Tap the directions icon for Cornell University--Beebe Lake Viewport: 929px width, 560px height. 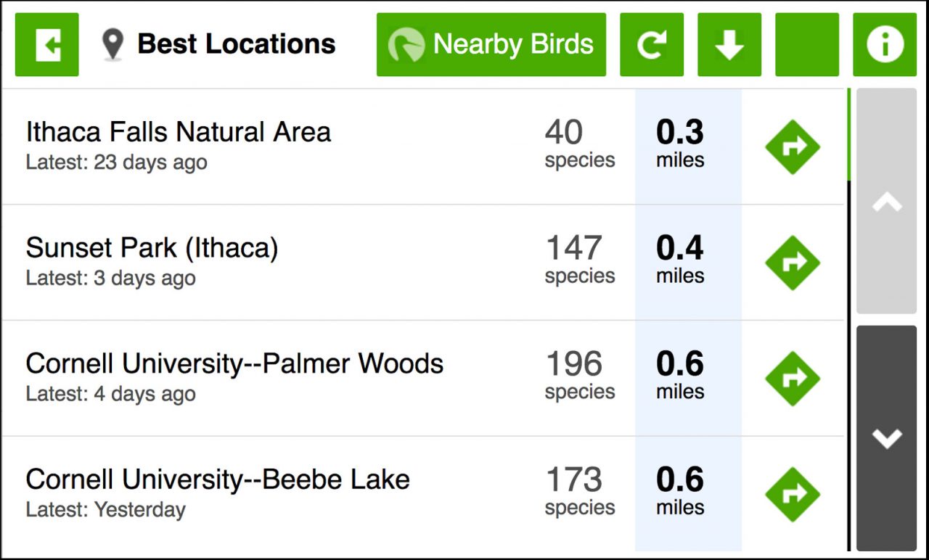792,493
